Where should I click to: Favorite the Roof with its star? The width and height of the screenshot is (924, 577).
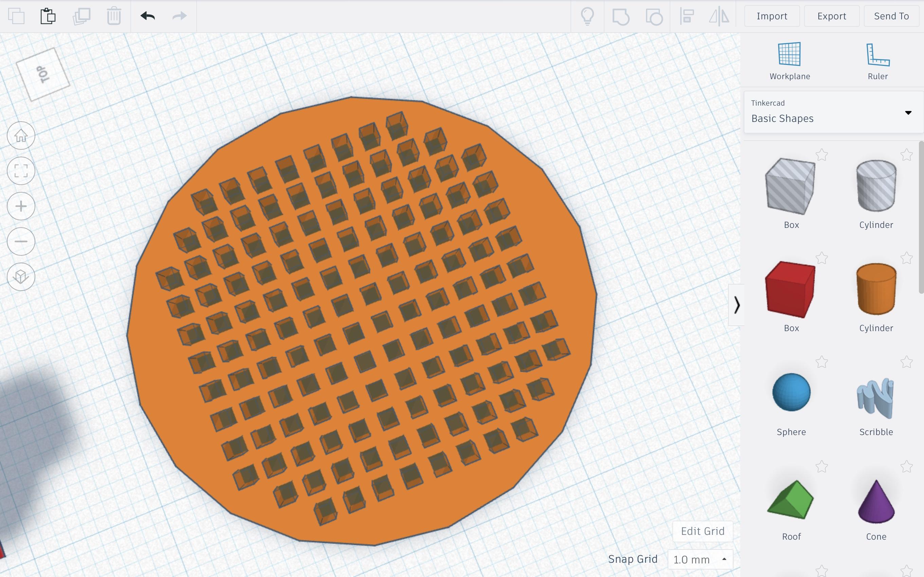tap(822, 466)
